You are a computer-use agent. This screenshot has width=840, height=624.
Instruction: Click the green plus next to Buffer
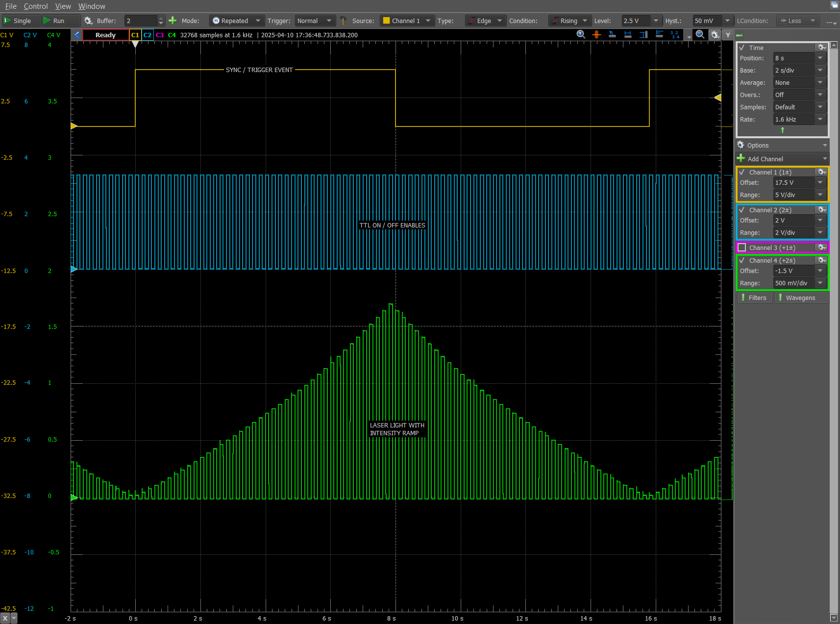click(x=173, y=21)
